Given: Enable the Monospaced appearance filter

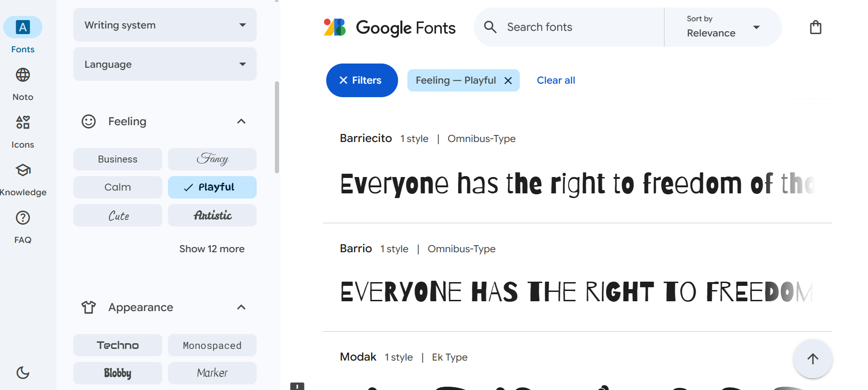Looking at the screenshot, I should pos(212,345).
